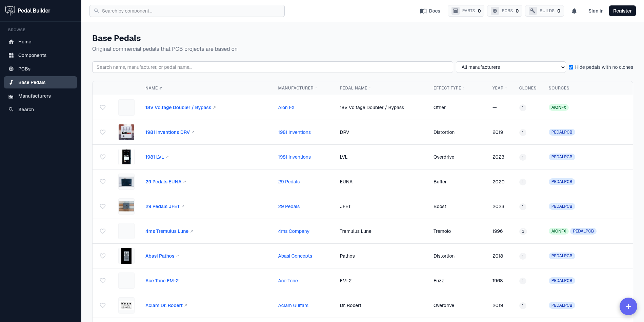Click external link arrow beside 29 Pedals JFET

[x=183, y=206]
